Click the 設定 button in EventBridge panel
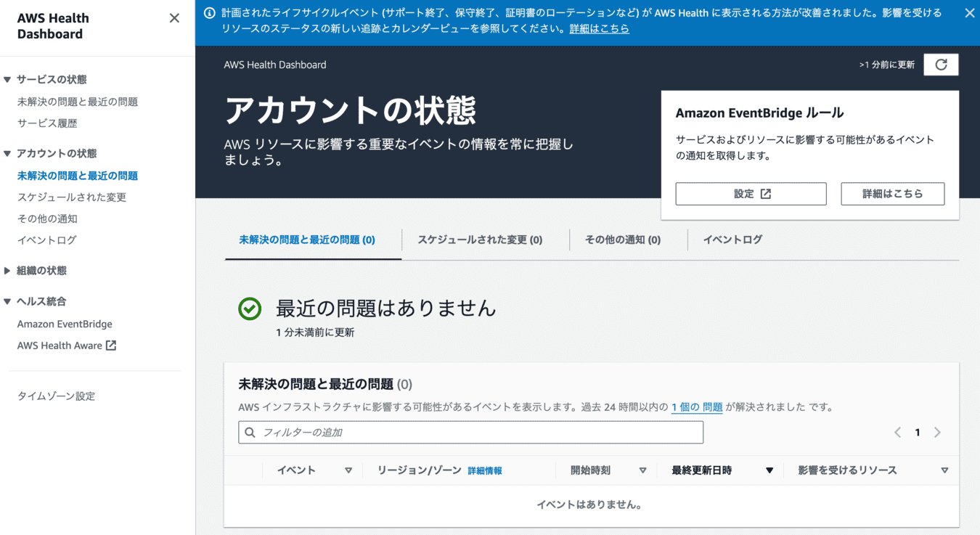The height and width of the screenshot is (535, 980). point(751,194)
